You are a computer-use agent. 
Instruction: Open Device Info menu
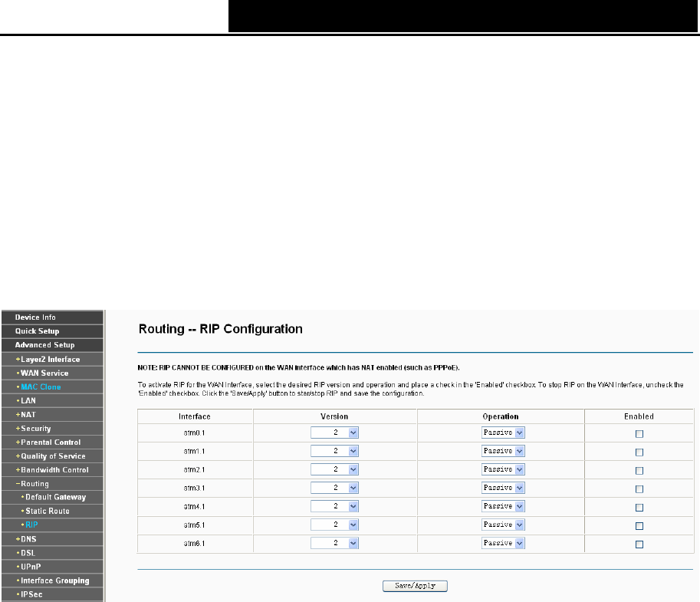tap(52, 317)
